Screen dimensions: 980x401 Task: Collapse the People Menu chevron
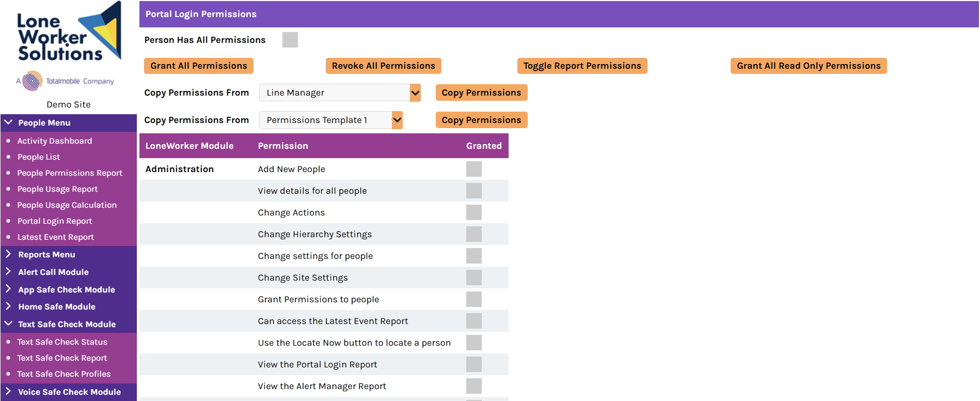pyautogui.click(x=8, y=122)
